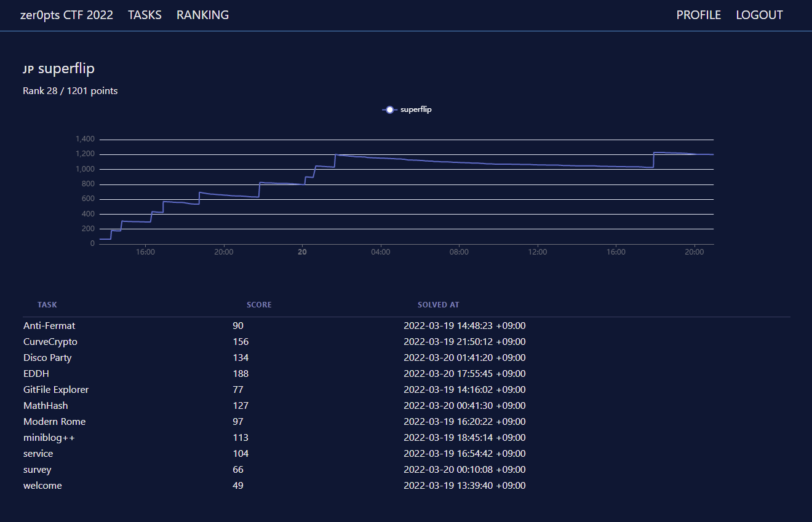Click the score 77 for GitFile Explorer

pos(238,390)
